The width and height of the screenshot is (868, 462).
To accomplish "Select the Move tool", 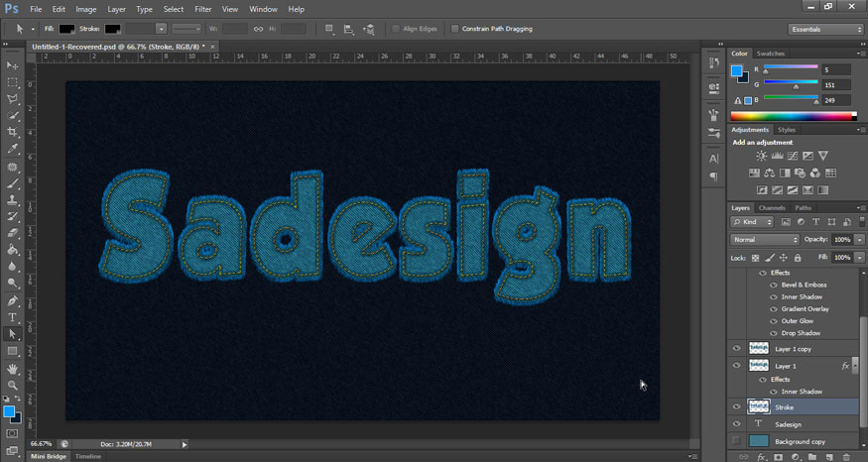I will (x=12, y=65).
